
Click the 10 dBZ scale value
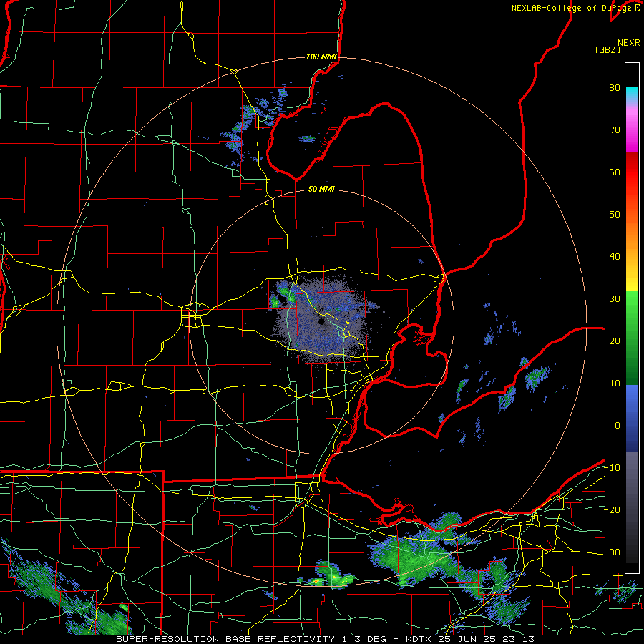[x=615, y=384]
